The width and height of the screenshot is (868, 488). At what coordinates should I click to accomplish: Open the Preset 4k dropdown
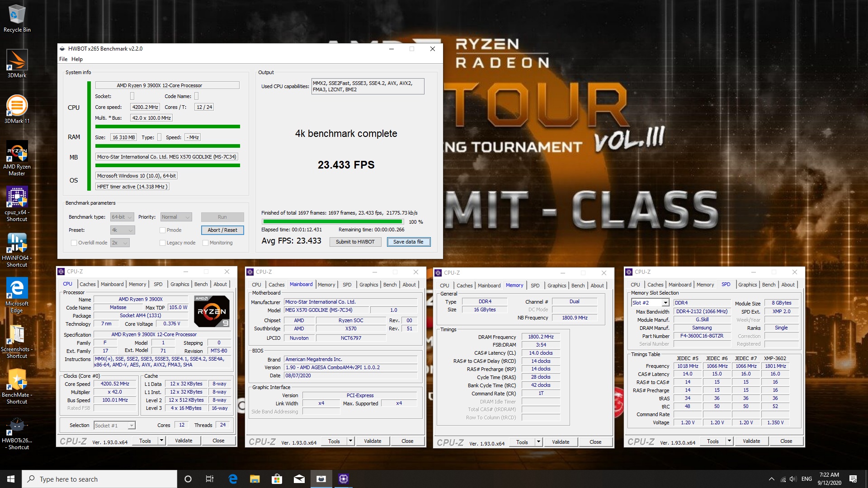123,230
